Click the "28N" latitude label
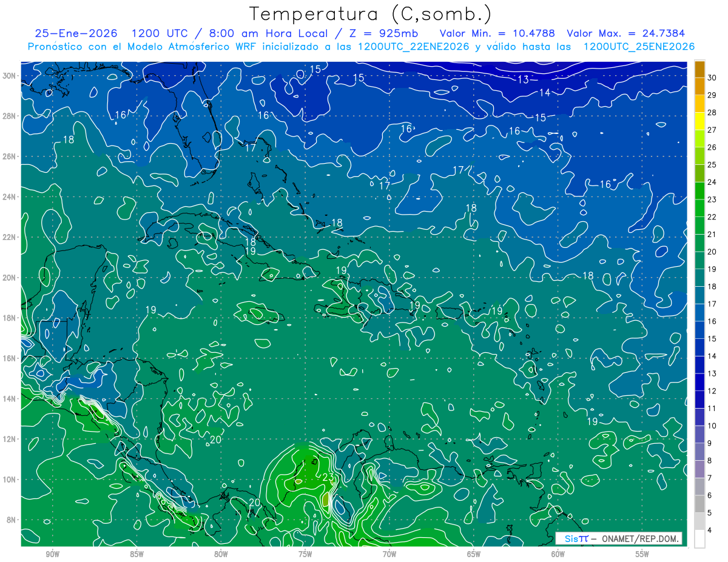This screenshot has height=562, width=728. tap(10, 116)
